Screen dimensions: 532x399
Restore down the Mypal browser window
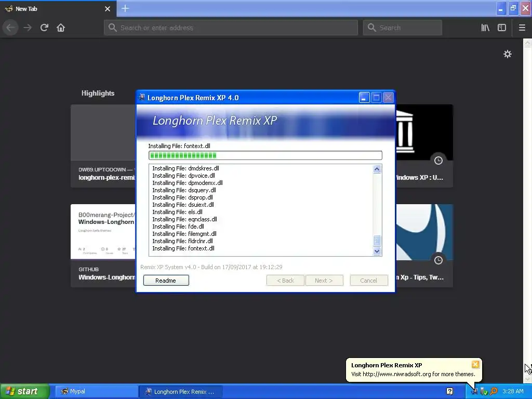513,8
